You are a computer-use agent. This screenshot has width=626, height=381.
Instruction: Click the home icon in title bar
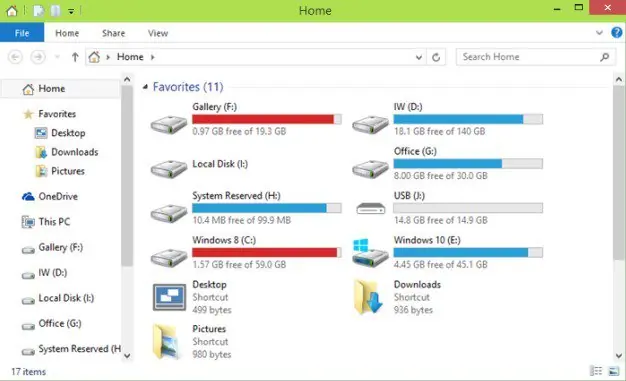[x=12, y=10]
